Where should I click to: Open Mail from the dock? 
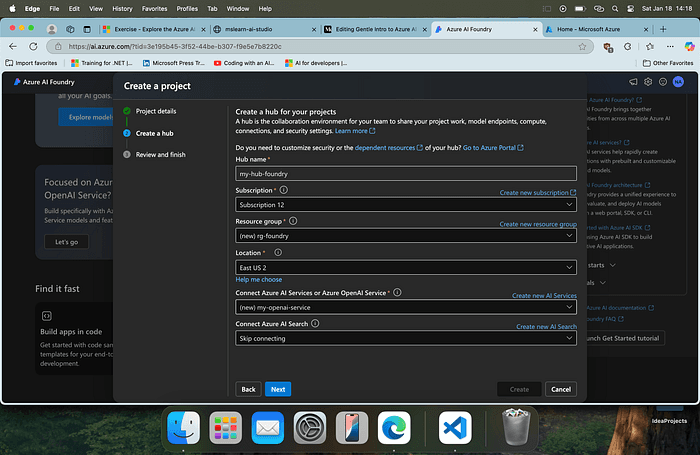pos(267,427)
